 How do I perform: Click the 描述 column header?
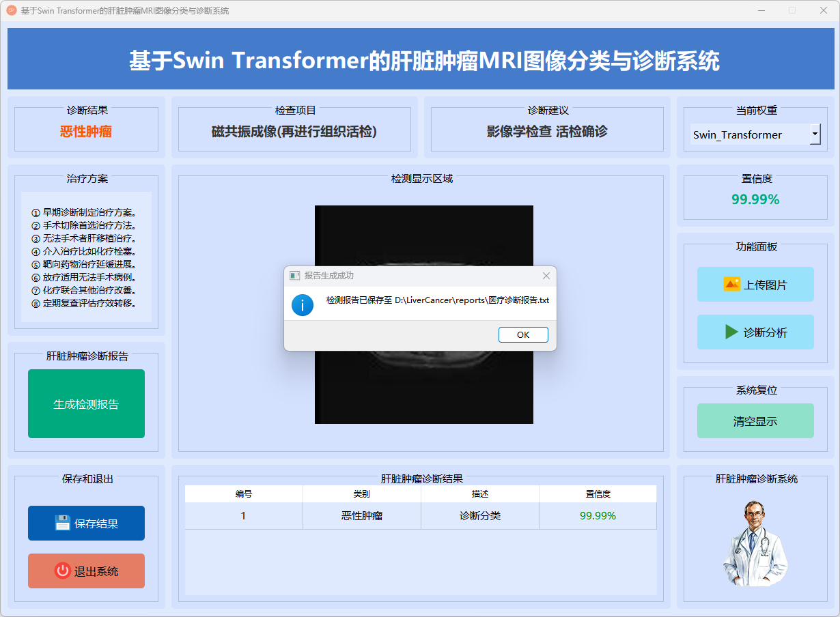click(480, 493)
